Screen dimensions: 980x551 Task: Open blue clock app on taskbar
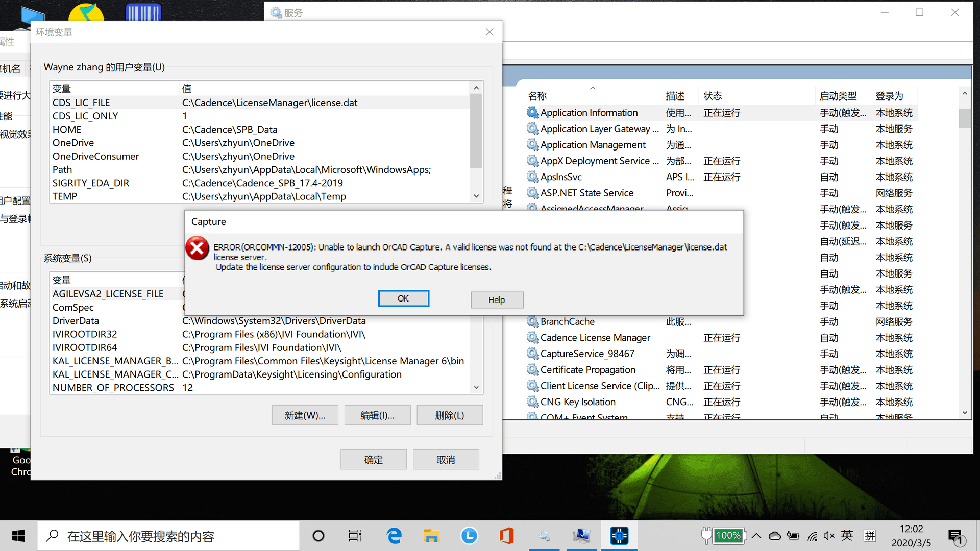pos(469,536)
